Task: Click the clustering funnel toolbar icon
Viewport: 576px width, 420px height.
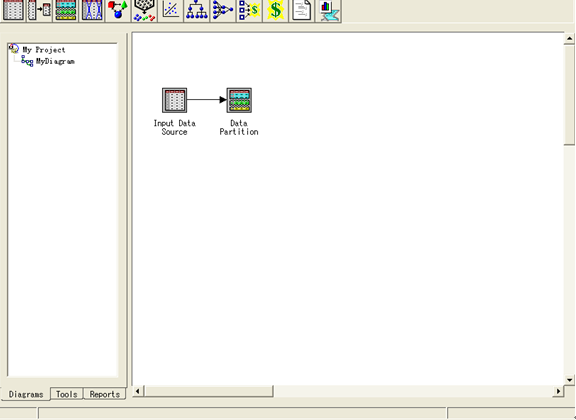Action: tap(144, 10)
